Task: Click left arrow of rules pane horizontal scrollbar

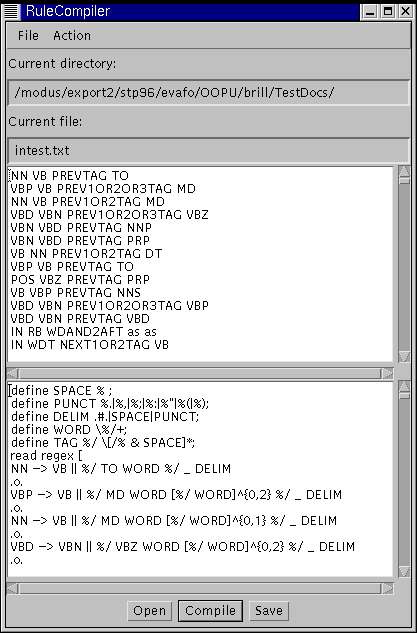Action: click(x=13, y=373)
